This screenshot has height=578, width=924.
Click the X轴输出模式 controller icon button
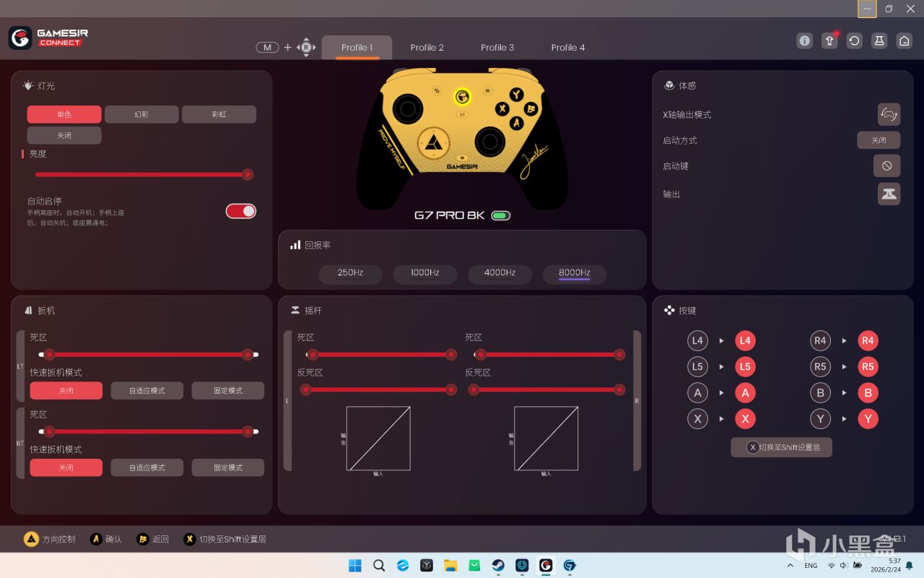(889, 114)
